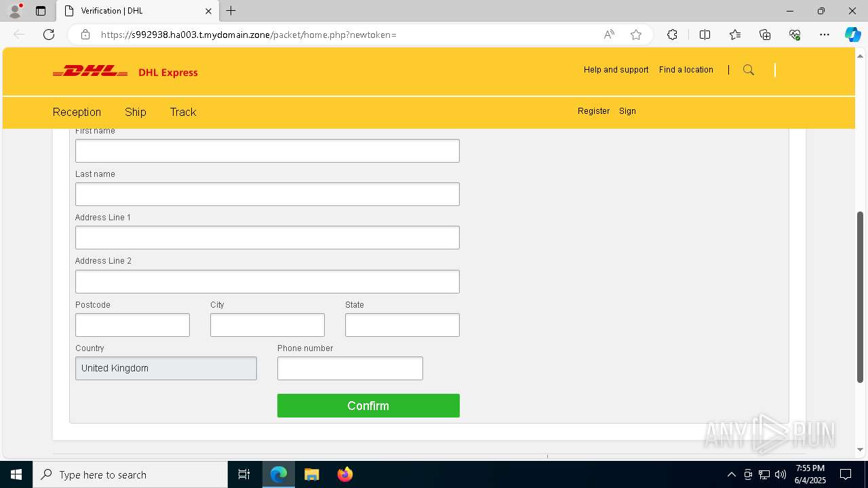
Task: Click the page search magnifier icon
Action: (749, 70)
